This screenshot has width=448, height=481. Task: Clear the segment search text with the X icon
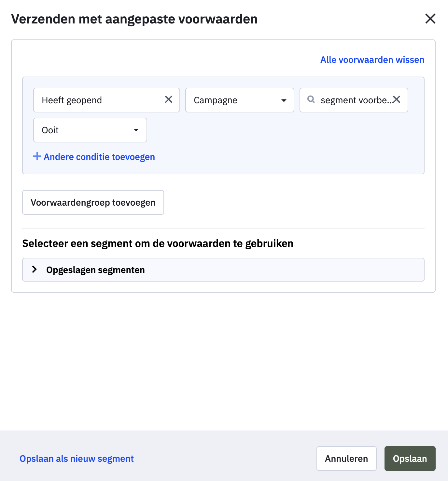[x=397, y=100]
